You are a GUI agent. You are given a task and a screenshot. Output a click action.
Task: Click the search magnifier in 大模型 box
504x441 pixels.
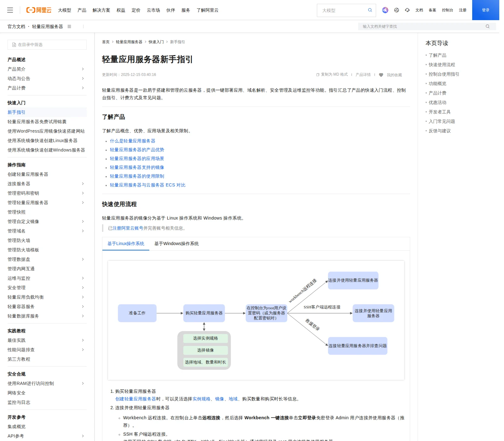click(x=370, y=10)
